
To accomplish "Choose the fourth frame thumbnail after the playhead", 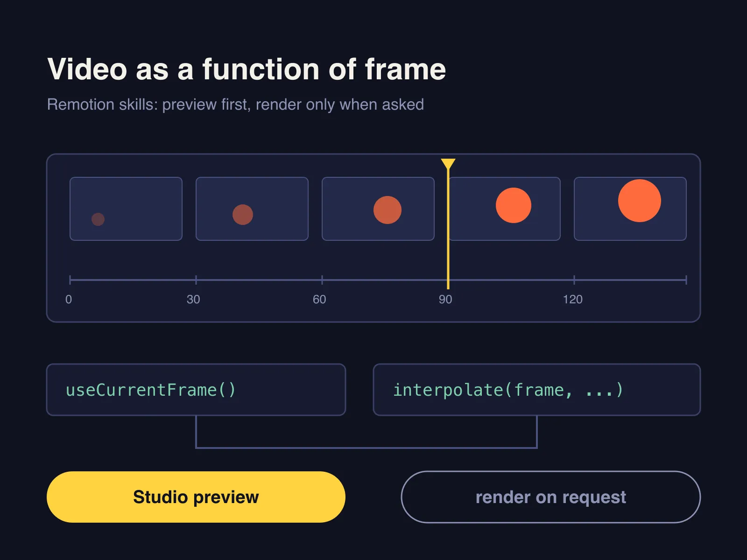I will 504,209.
